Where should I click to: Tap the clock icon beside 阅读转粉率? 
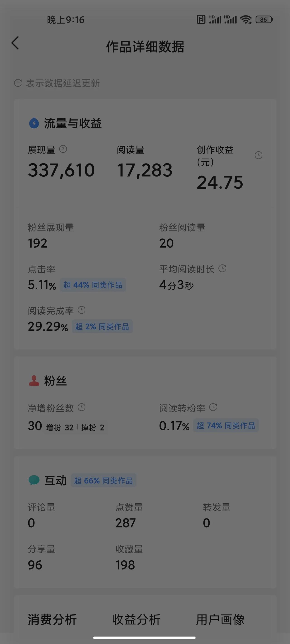click(x=213, y=407)
